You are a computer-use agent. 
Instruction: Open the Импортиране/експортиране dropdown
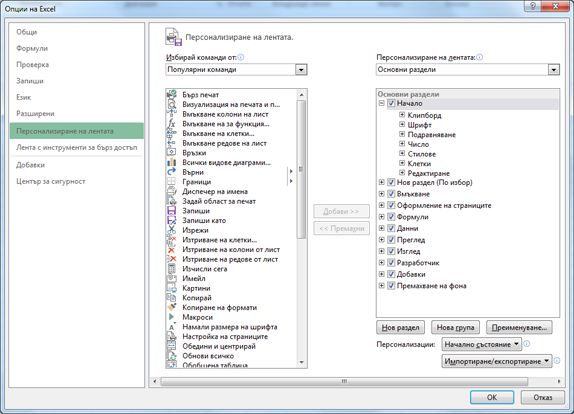(x=497, y=361)
